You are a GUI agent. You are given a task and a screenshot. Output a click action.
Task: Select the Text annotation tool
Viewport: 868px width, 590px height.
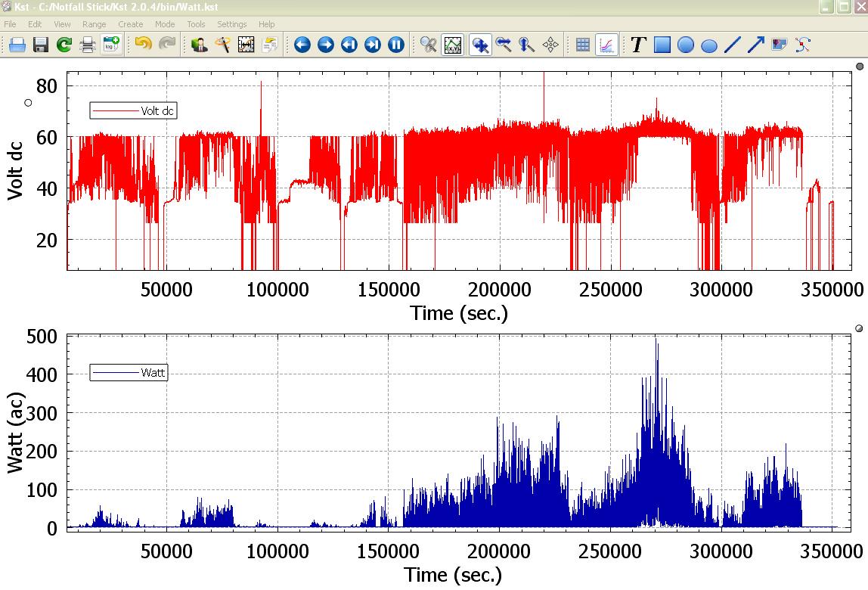[638, 45]
